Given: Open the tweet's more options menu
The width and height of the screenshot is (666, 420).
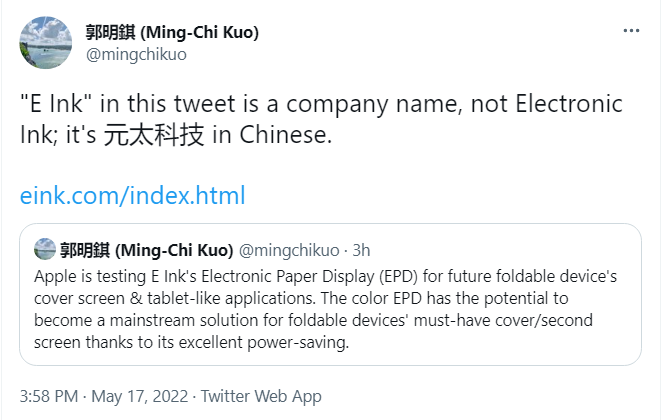Looking at the screenshot, I should click(631, 31).
